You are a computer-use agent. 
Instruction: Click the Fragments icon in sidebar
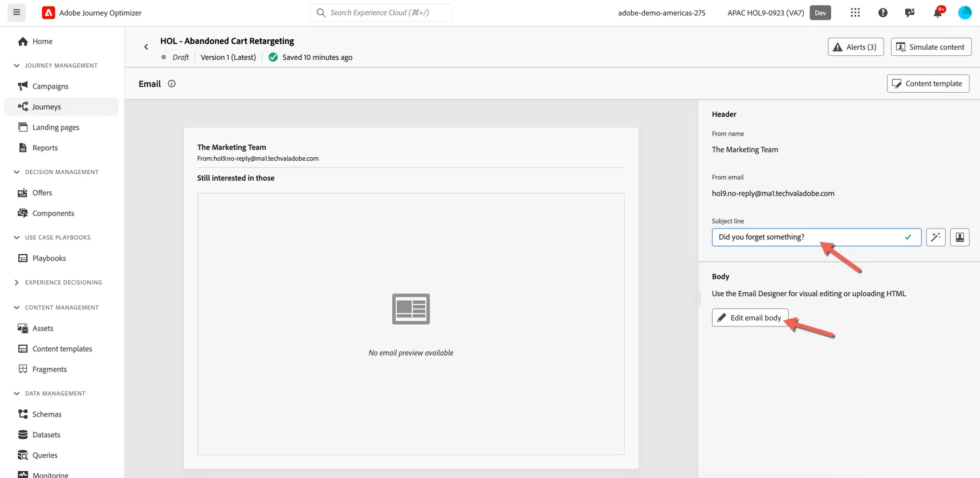tap(23, 369)
